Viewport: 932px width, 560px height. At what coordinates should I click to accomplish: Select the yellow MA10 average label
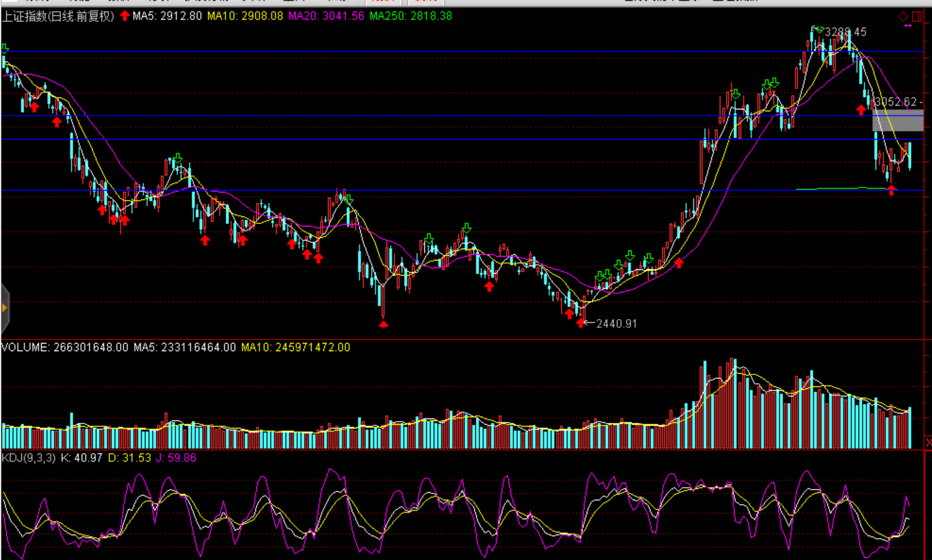coord(245,16)
